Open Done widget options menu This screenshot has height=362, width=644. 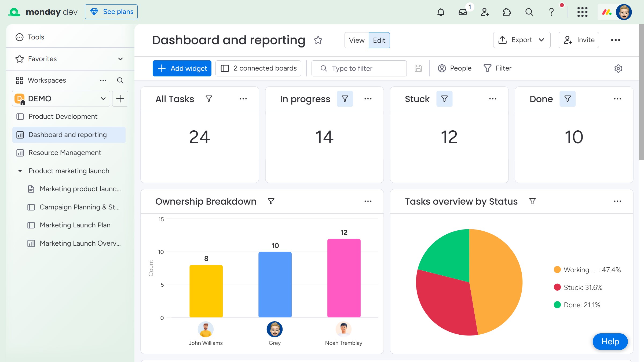617,99
